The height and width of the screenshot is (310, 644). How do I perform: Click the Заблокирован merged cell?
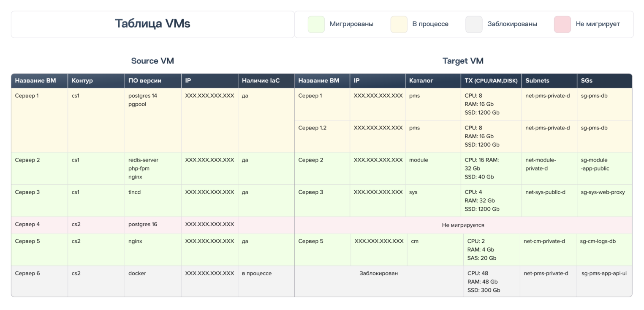tap(378, 273)
